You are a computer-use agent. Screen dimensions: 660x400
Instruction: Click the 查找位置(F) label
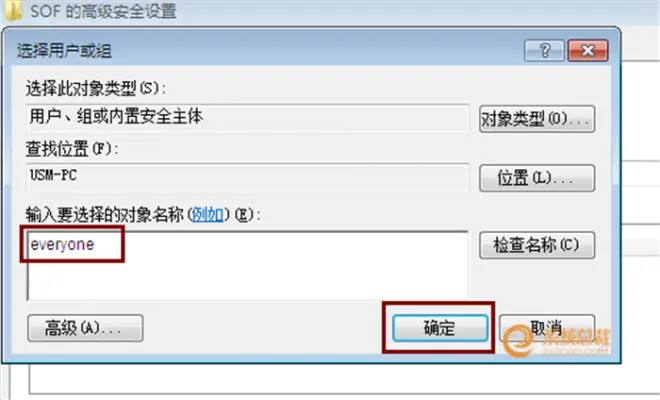click(x=72, y=149)
